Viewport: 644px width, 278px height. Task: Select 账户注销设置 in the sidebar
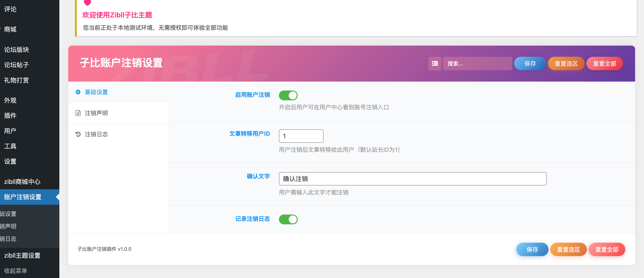coord(23,197)
